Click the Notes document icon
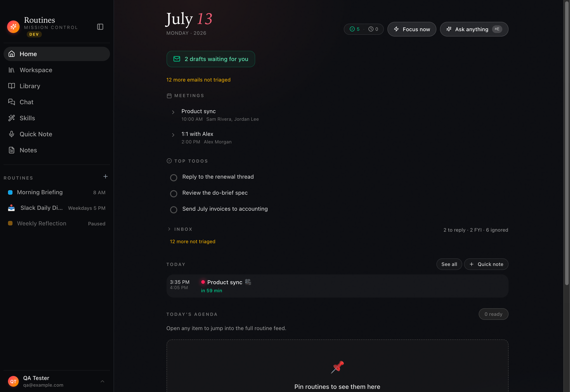Screen dimensions: 570x392 12,150
